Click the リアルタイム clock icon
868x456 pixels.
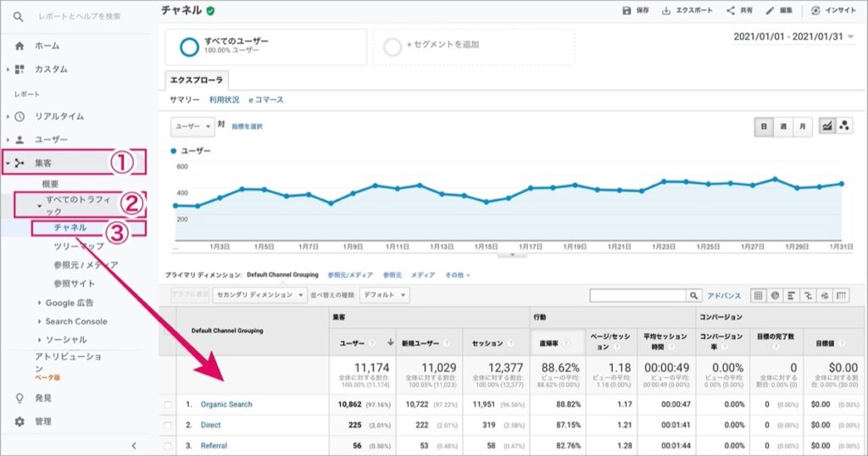(x=19, y=116)
